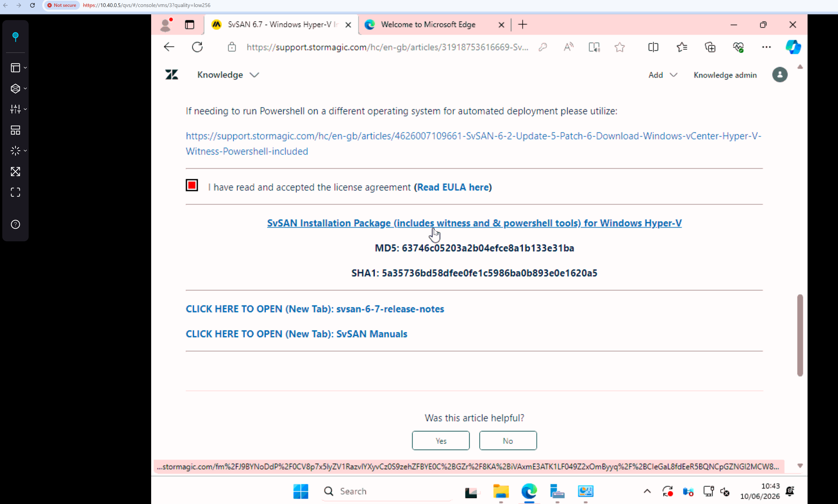Open the SvSAN Manuals link
The image size is (838, 504).
point(296,334)
